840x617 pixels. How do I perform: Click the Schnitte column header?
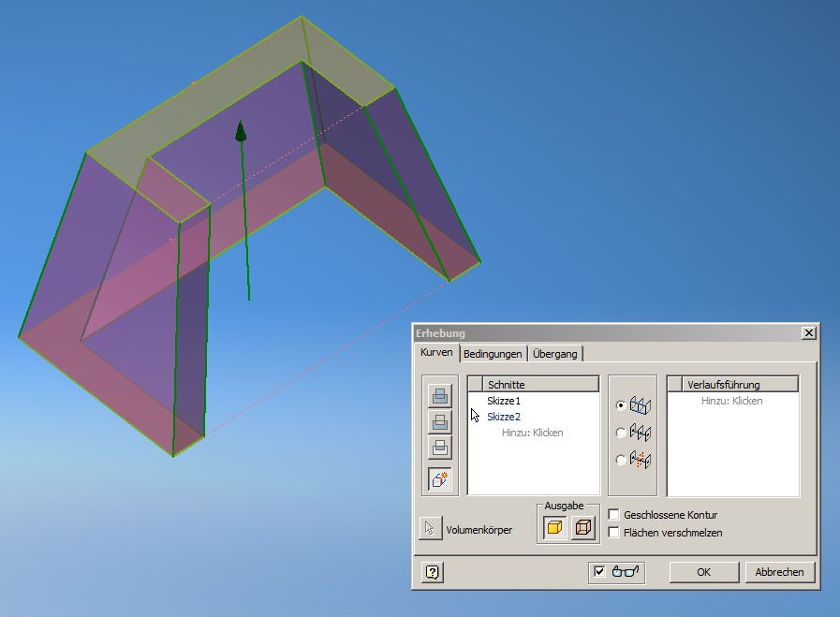(540, 384)
